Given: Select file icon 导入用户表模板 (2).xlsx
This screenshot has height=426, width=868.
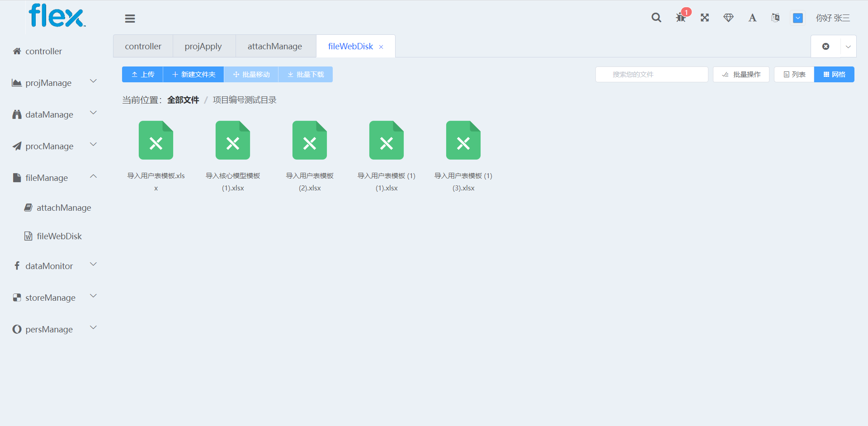Looking at the screenshot, I should click(x=310, y=140).
